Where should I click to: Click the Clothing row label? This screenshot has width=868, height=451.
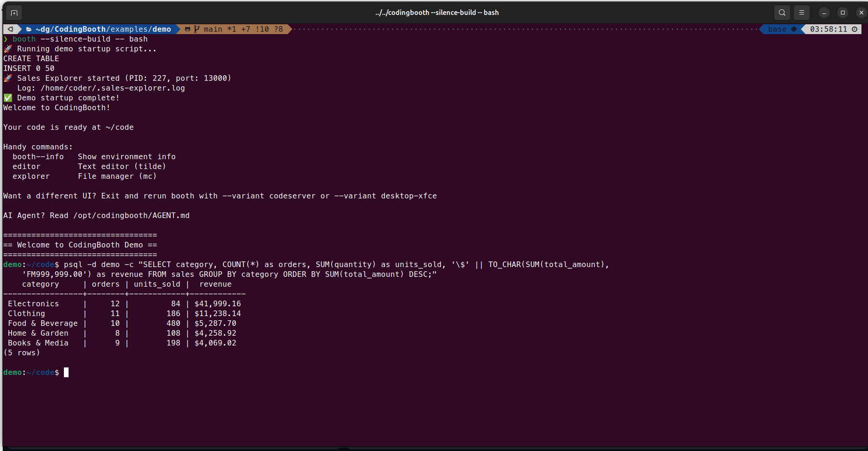[27, 314]
